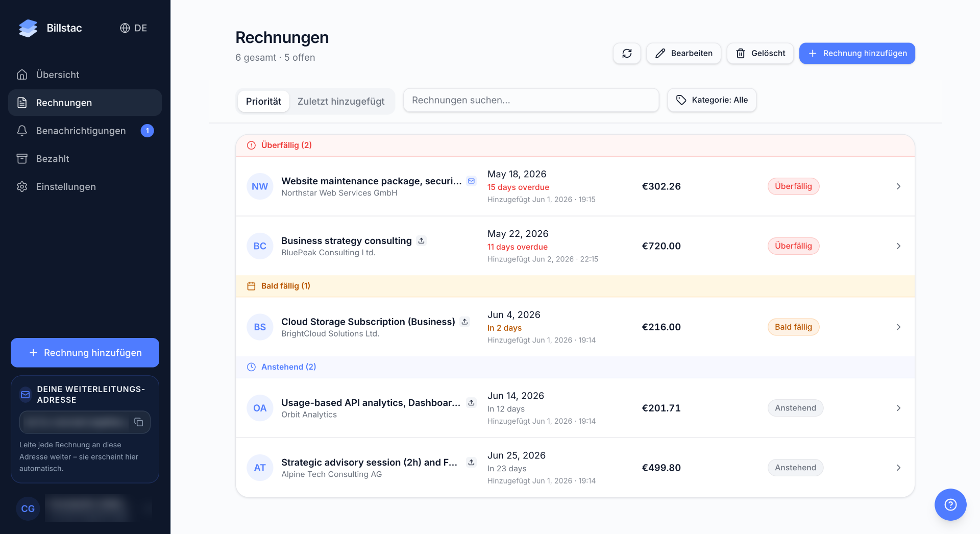Open the Kategorie: Alle filter
Screen dimensions: 980x534
712,100
